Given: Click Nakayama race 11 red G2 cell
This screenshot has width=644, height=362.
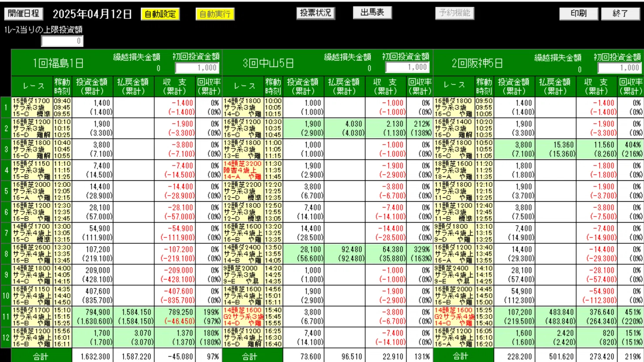Looking at the screenshot, I should click(243, 317).
